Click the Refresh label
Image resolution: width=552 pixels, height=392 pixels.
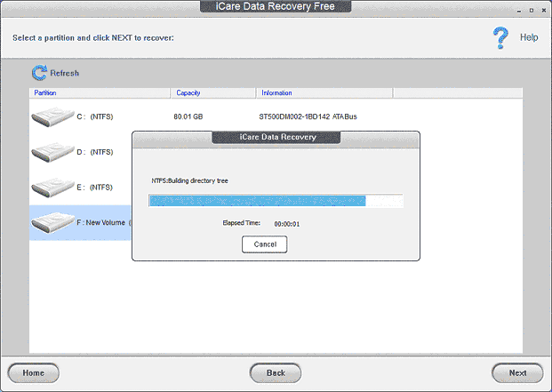coord(64,73)
